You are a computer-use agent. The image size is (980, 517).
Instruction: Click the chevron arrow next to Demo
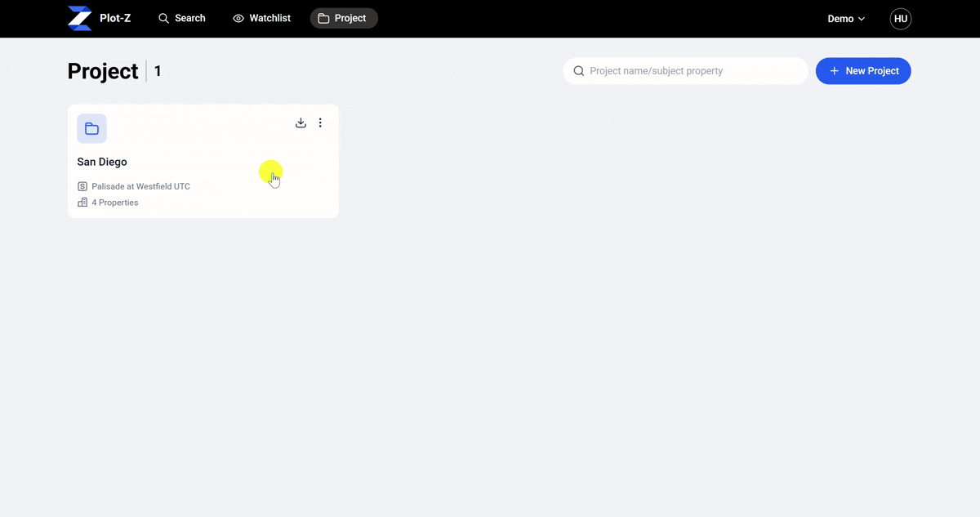click(861, 19)
